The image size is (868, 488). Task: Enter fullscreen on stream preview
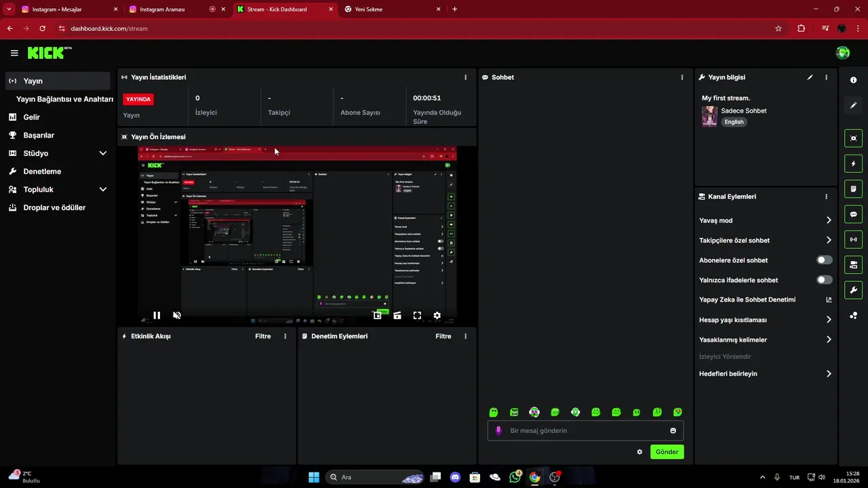coord(417,315)
